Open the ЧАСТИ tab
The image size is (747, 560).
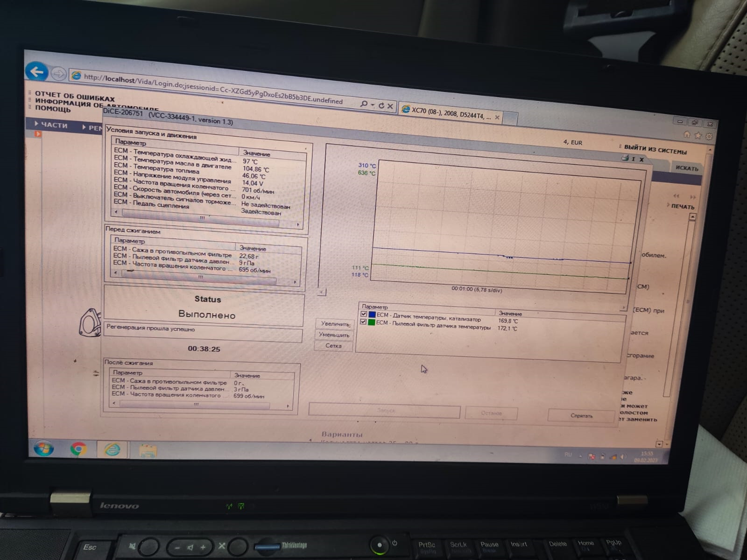click(51, 125)
